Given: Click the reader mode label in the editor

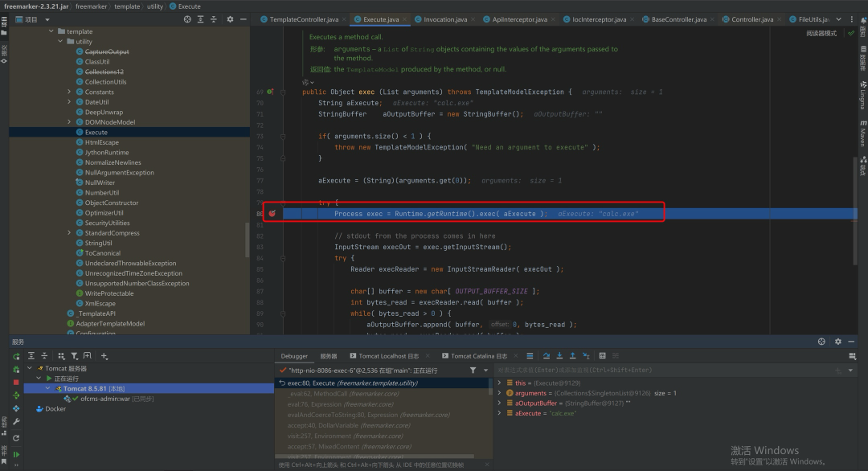Looking at the screenshot, I should (821, 33).
